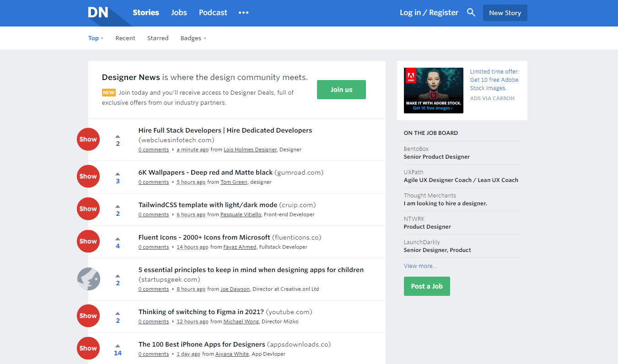The width and height of the screenshot is (618, 364).
Task: Go to Stories in the header
Action: 146,13
